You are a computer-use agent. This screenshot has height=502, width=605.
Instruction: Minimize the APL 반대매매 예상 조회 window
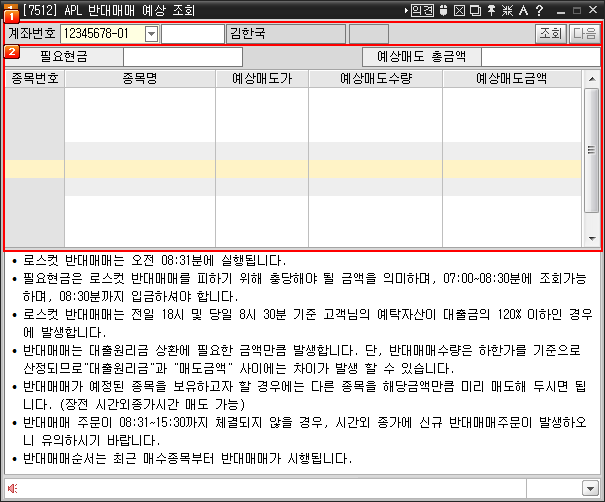(x=561, y=11)
